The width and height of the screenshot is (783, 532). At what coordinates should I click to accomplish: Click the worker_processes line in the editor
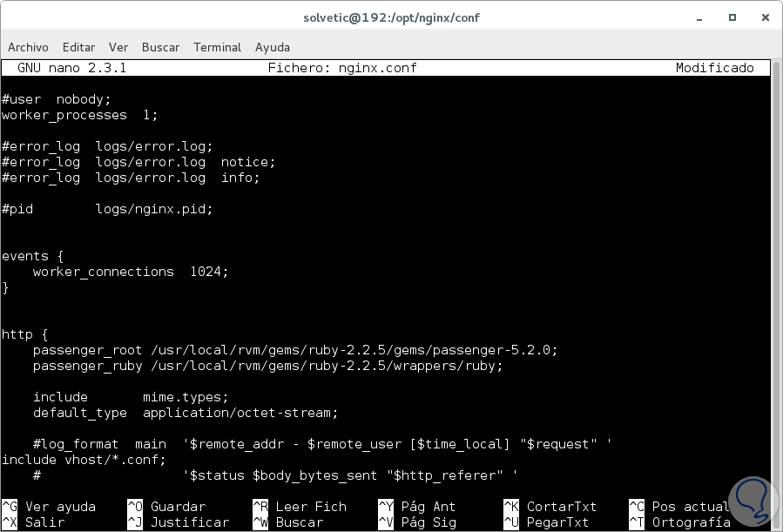78,115
